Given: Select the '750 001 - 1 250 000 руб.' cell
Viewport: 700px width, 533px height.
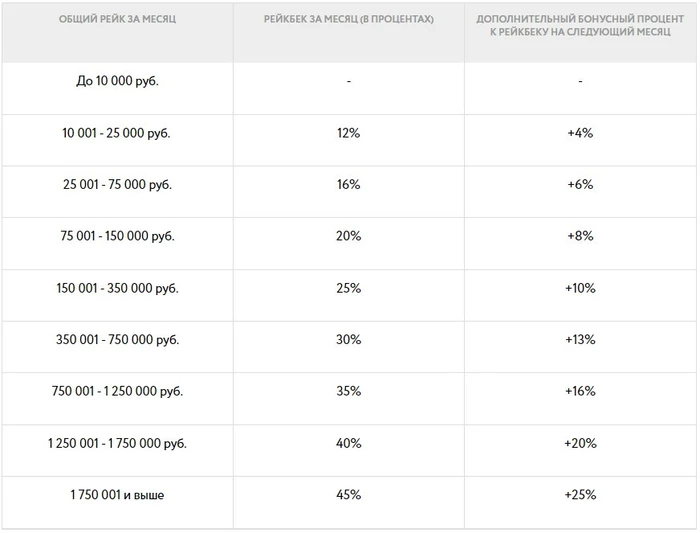Looking at the screenshot, I should coord(117,391).
